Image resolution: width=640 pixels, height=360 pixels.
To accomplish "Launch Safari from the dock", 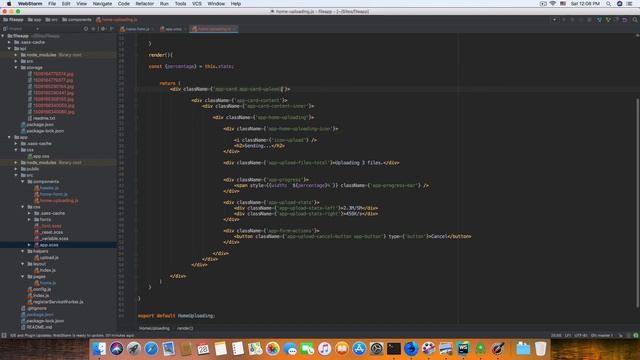I will 151,349.
